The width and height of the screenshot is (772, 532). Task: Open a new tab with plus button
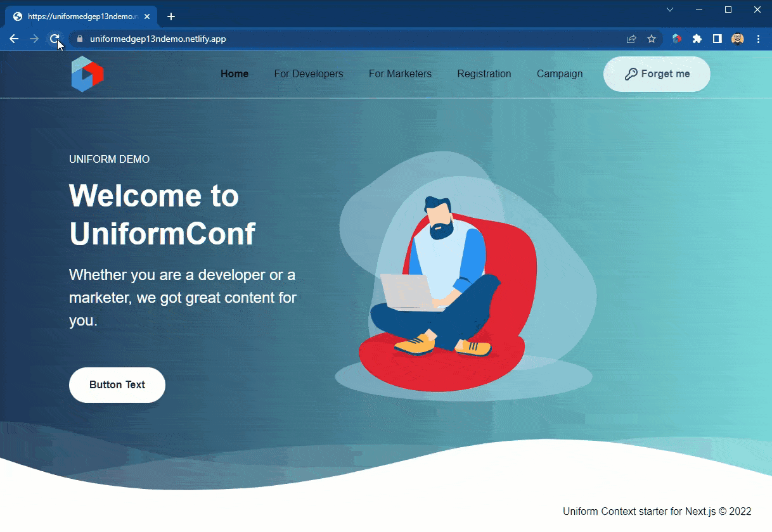coord(171,16)
